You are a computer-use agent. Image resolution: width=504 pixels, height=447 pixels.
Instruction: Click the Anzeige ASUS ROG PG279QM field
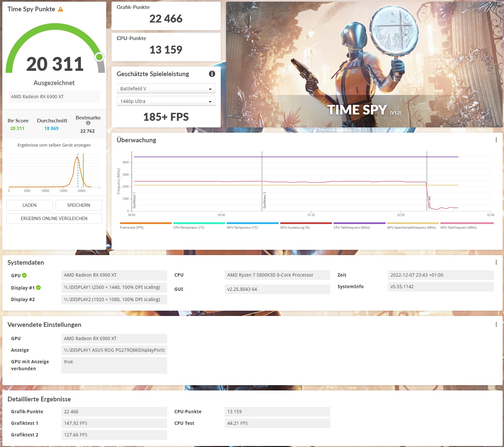click(114, 350)
